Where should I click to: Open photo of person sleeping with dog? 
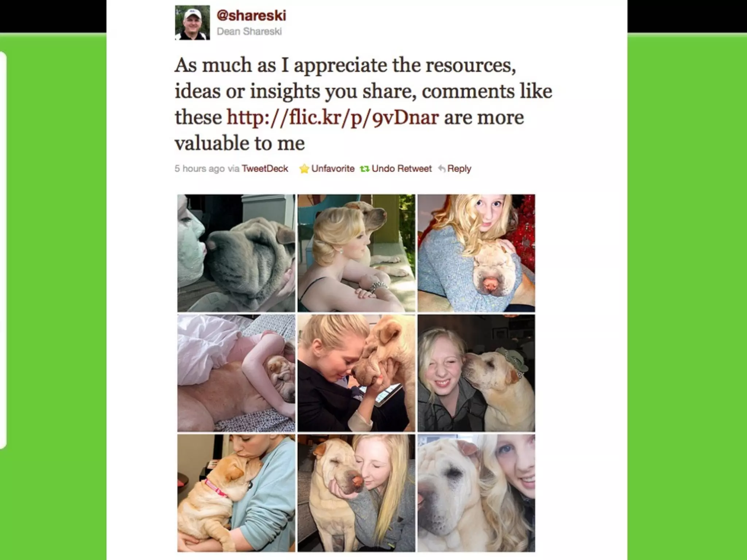pos(236,373)
